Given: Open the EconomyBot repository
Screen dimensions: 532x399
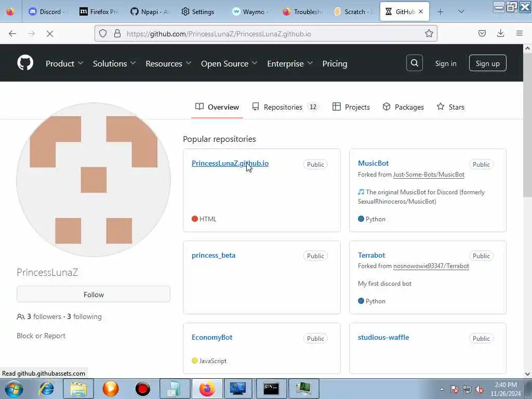Looking at the screenshot, I should (212, 337).
